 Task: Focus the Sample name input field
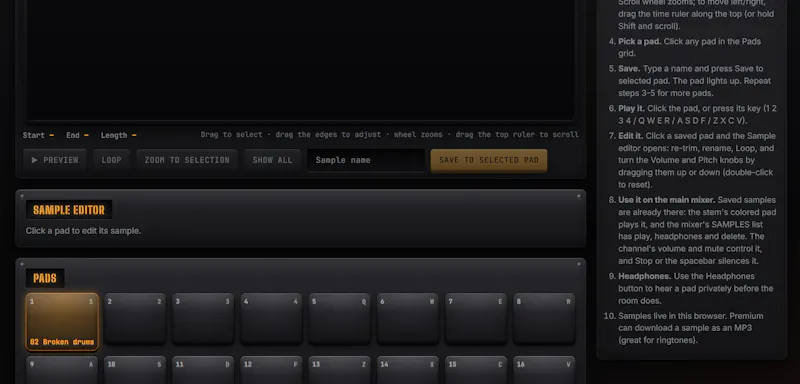pyautogui.click(x=366, y=160)
